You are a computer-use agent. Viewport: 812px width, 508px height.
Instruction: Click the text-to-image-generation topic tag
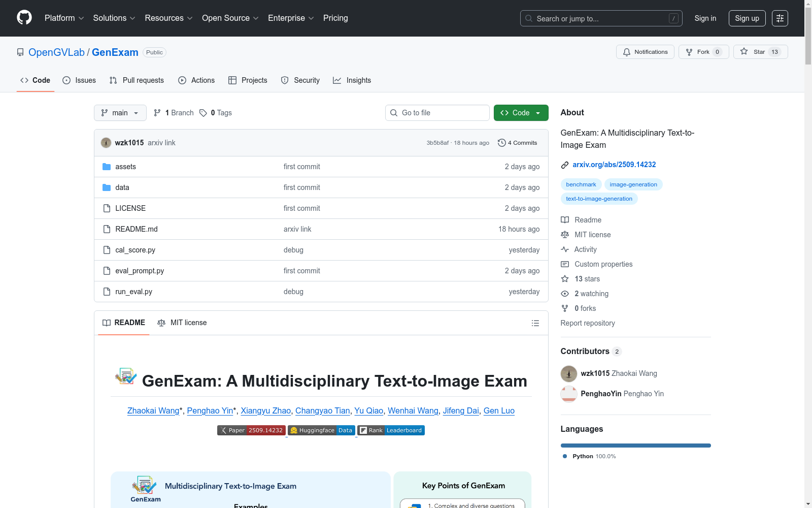[x=599, y=199]
